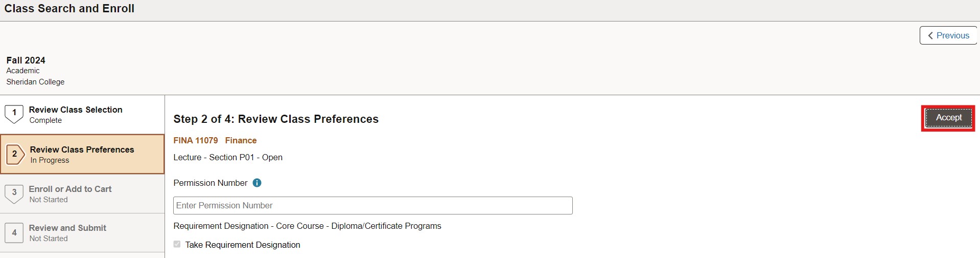This screenshot has width=980, height=258.
Task: Click the left chevron on Previous
Action: [x=930, y=36]
